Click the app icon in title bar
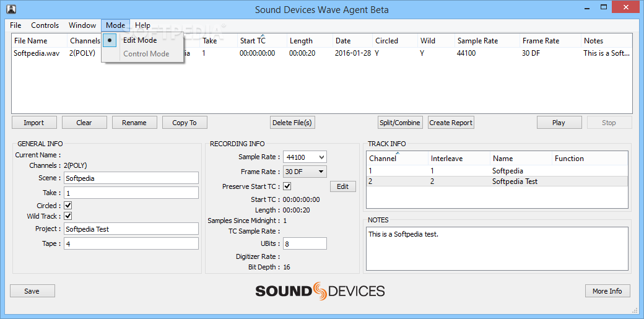Screen dimensions: 644x319 pyautogui.click(x=11, y=9)
